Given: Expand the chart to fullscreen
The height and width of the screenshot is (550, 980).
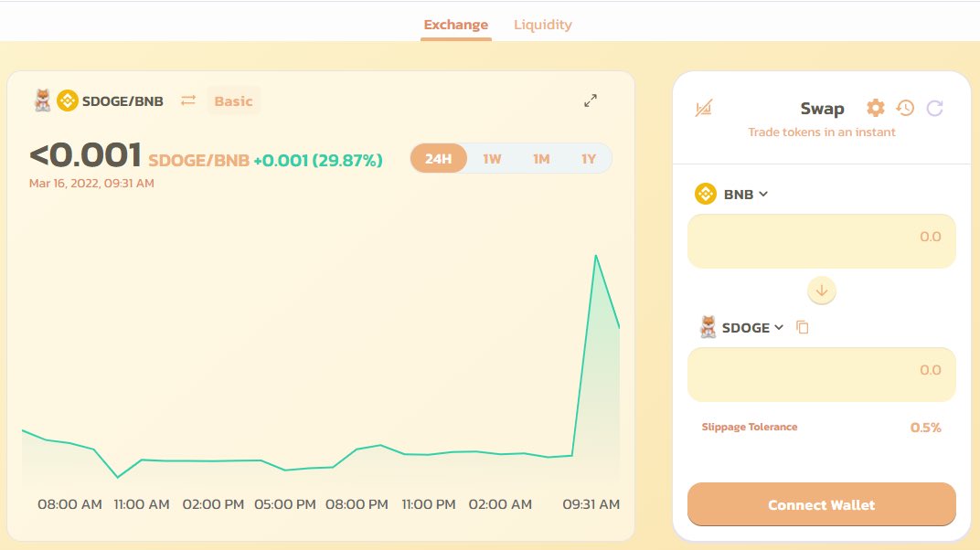Looking at the screenshot, I should point(591,100).
